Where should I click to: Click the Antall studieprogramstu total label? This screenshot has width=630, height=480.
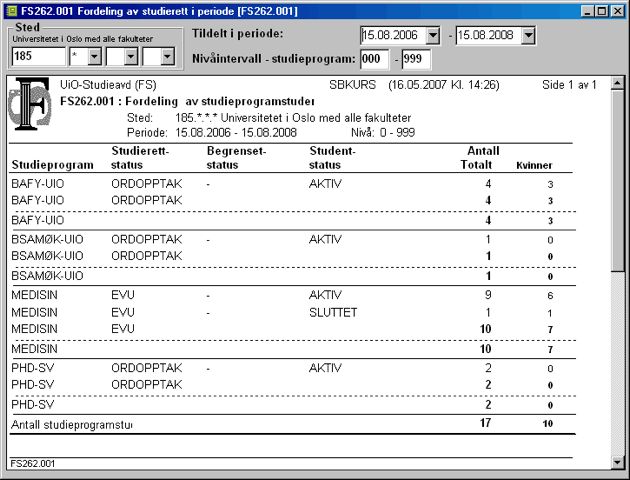pyautogui.click(x=72, y=425)
